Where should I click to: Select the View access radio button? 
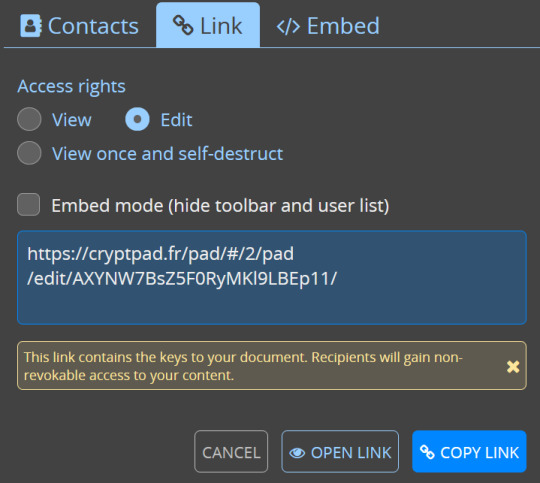click(29, 119)
